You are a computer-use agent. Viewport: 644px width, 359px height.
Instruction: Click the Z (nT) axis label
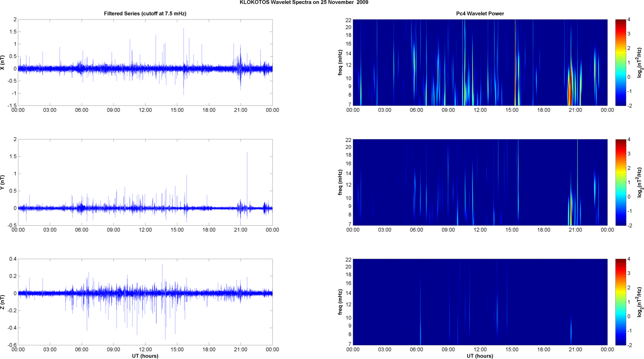[x=3, y=302]
